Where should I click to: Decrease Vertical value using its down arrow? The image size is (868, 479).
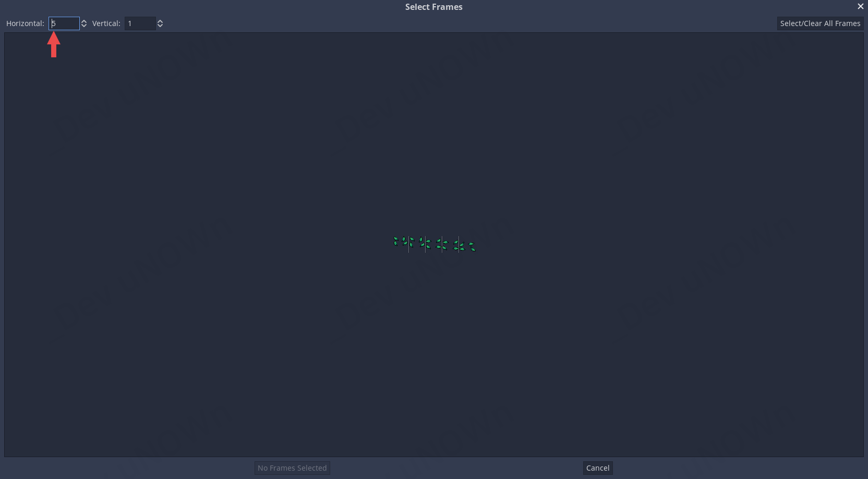(160, 26)
